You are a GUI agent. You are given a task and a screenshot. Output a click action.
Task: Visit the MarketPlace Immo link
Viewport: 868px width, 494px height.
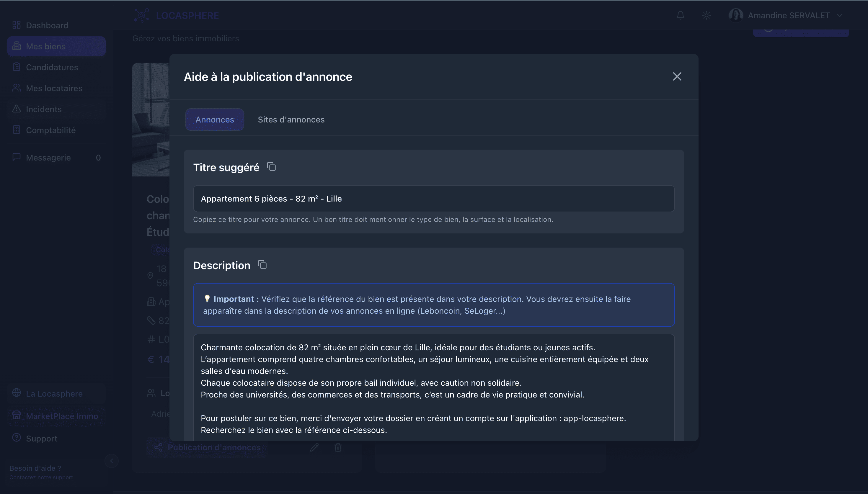point(62,416)
